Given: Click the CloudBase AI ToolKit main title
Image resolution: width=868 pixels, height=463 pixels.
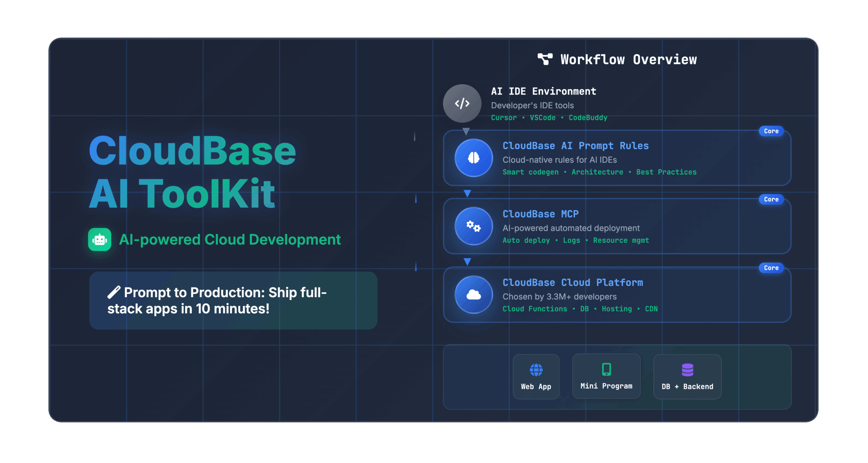Looking at the screenshot, I should click(192, 172).
